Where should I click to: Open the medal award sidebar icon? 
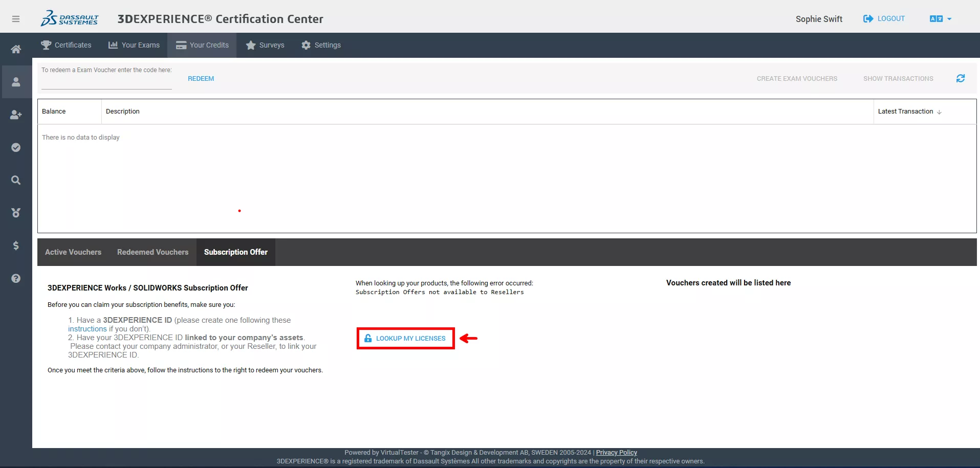point(16,213)
